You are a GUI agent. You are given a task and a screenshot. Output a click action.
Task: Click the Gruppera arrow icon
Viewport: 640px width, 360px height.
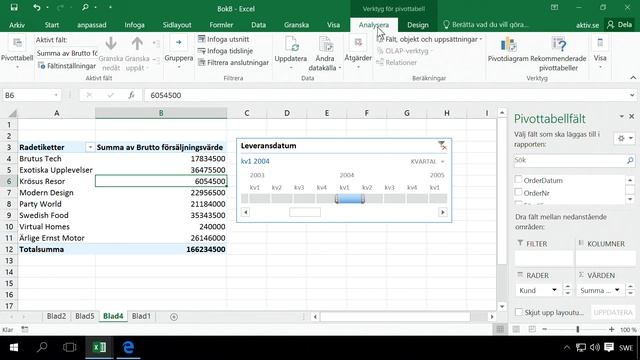179,42
